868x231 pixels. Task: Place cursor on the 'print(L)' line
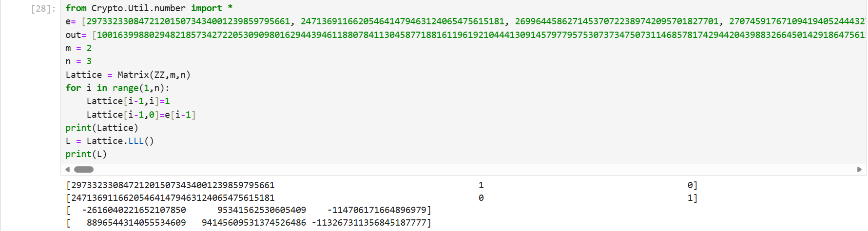[86, 154]
